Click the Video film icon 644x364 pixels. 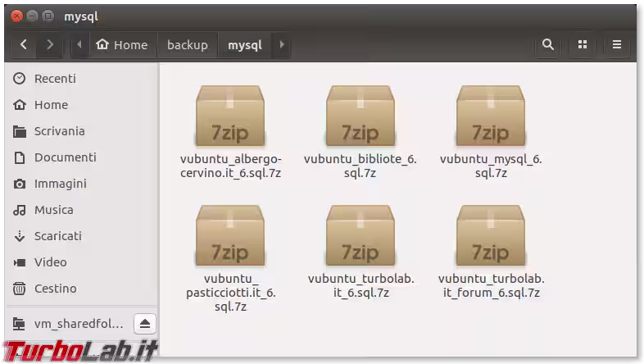point(20,262)
